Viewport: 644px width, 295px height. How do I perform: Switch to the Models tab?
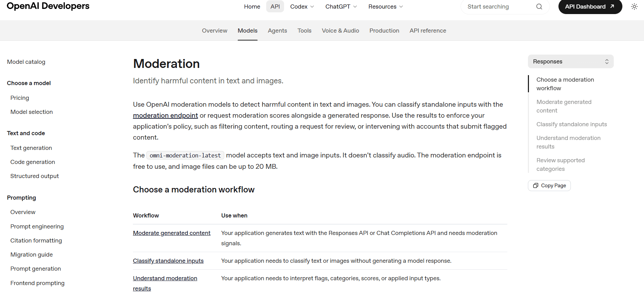tap(248, 31)
